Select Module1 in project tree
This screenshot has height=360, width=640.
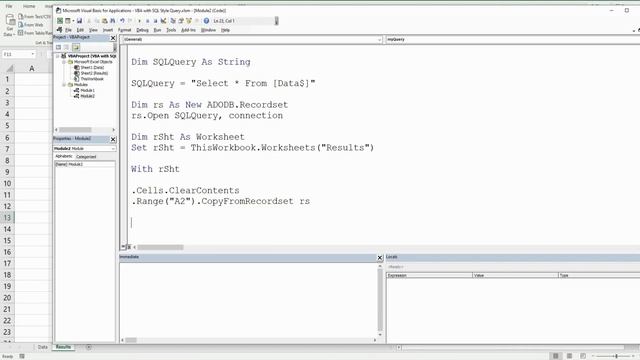87,90
